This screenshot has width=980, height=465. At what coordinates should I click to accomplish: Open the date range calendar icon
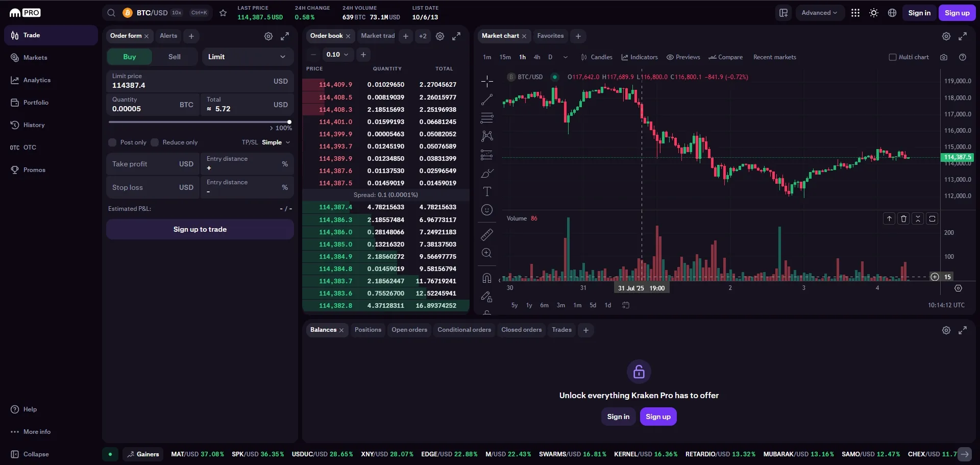click(626, 305)
